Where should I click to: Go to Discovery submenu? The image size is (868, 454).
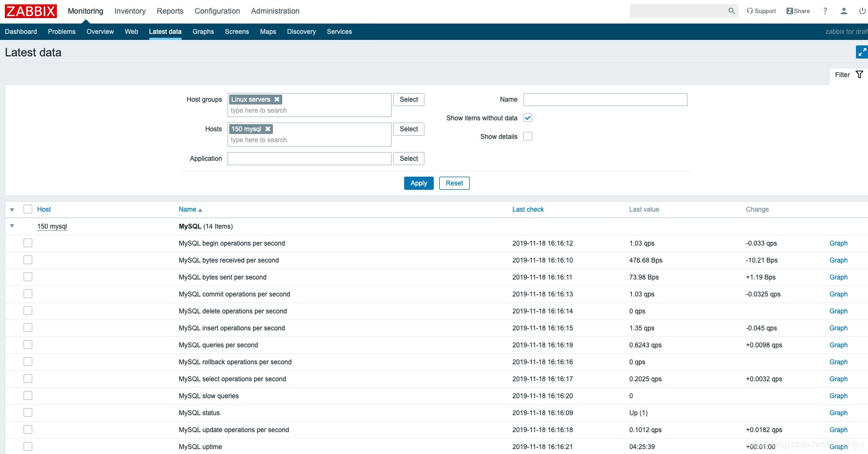301,32
